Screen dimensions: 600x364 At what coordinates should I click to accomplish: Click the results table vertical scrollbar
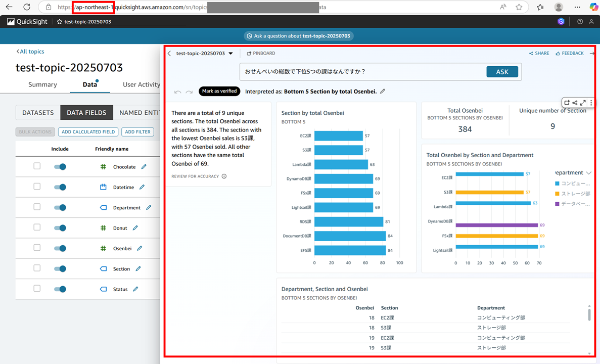click(x=589, y=314)
